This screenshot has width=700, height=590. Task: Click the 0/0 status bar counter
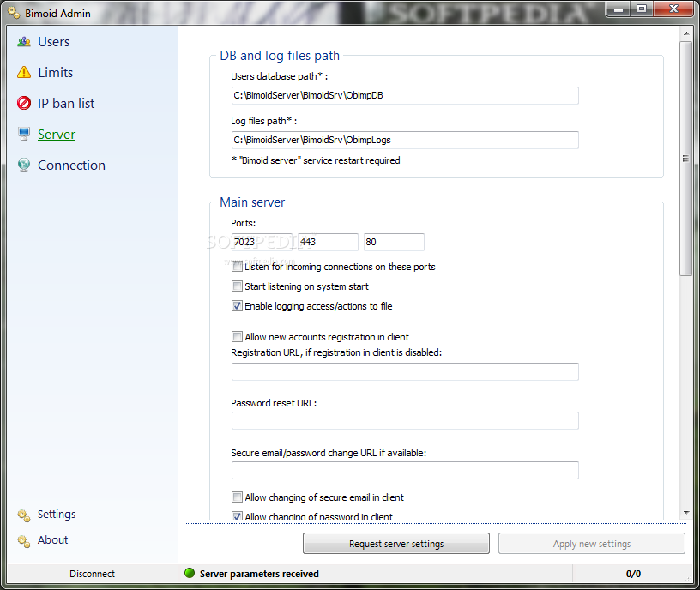(x=633, y=574)
